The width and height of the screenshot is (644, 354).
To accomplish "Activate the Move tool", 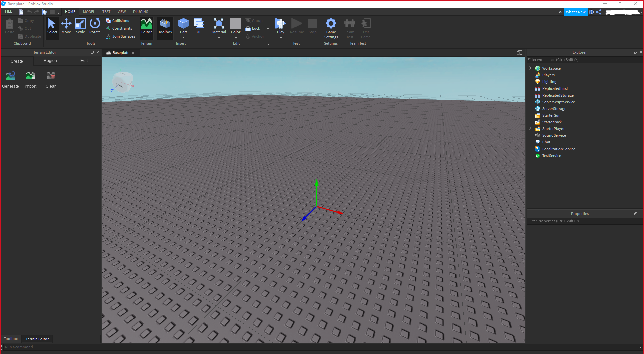I will coord(66,26).
